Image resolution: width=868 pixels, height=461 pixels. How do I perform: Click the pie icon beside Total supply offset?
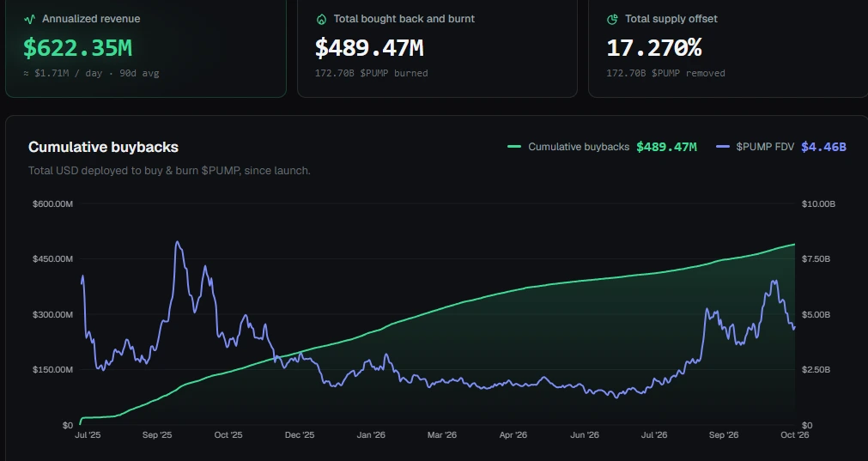tap(612, 20)
